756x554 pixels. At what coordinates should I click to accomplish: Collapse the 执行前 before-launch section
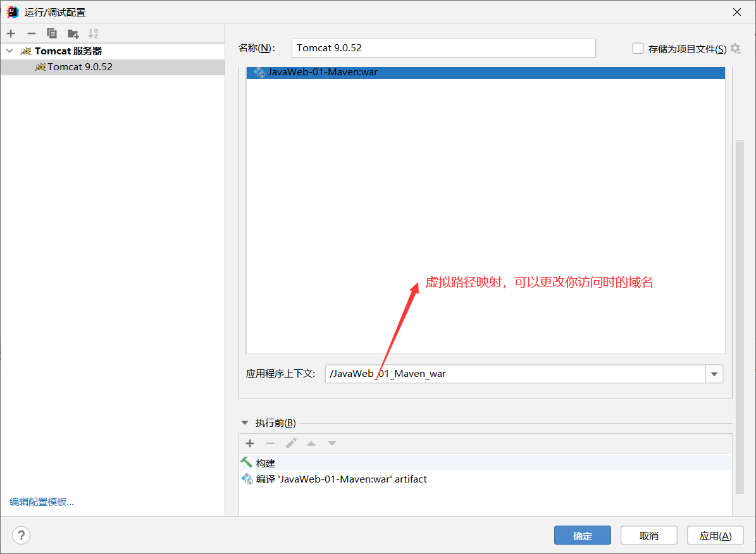[245, 423]
